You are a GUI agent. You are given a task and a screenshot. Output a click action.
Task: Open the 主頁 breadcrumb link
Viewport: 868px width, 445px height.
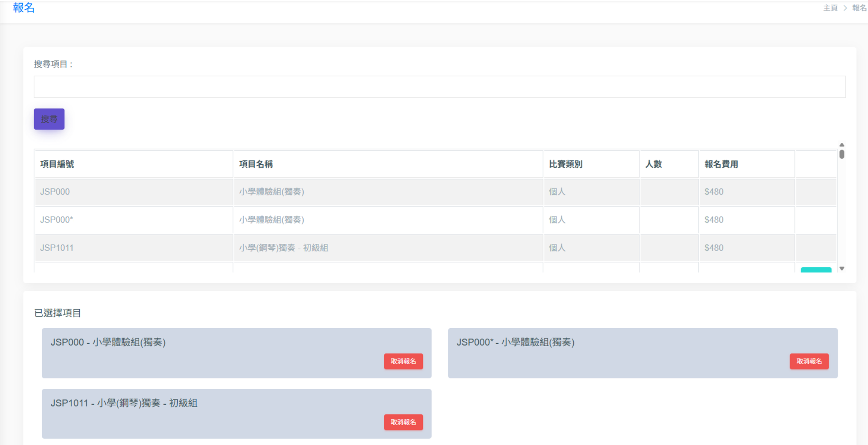830,8
